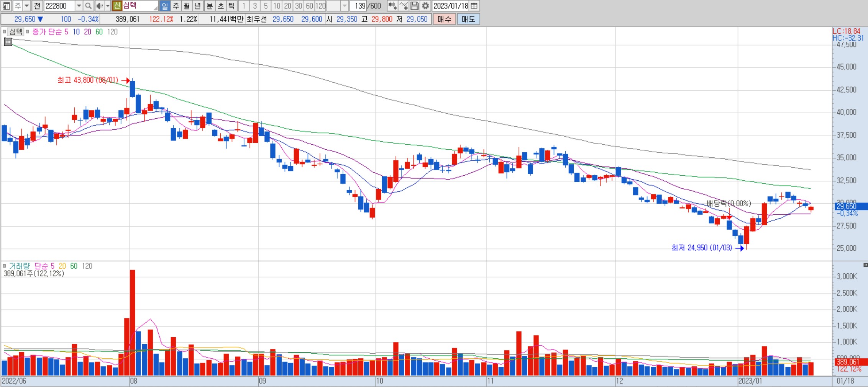
Task: Click the stock name field 심텍
Action: tap(140, 6)
